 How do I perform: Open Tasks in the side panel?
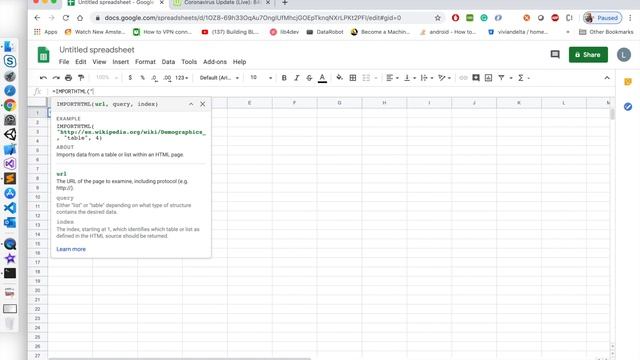(628, 107)
